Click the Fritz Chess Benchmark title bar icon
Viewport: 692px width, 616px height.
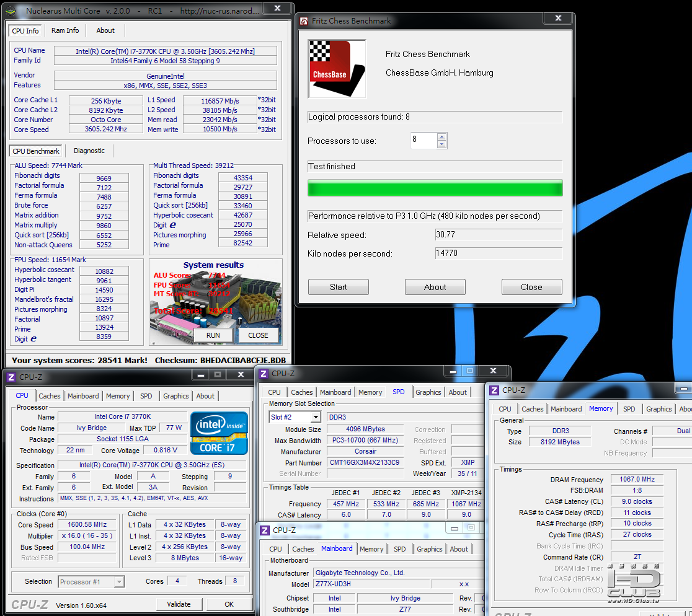(304, 21)
